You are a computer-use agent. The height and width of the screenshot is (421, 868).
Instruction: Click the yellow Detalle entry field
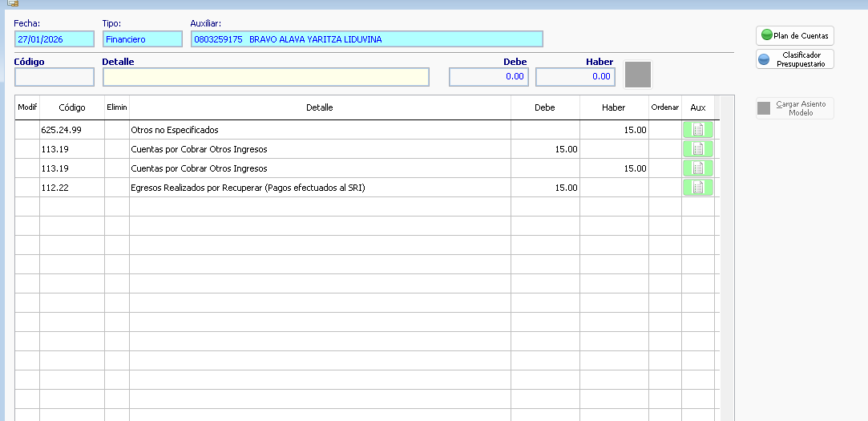tap(265, 77)
